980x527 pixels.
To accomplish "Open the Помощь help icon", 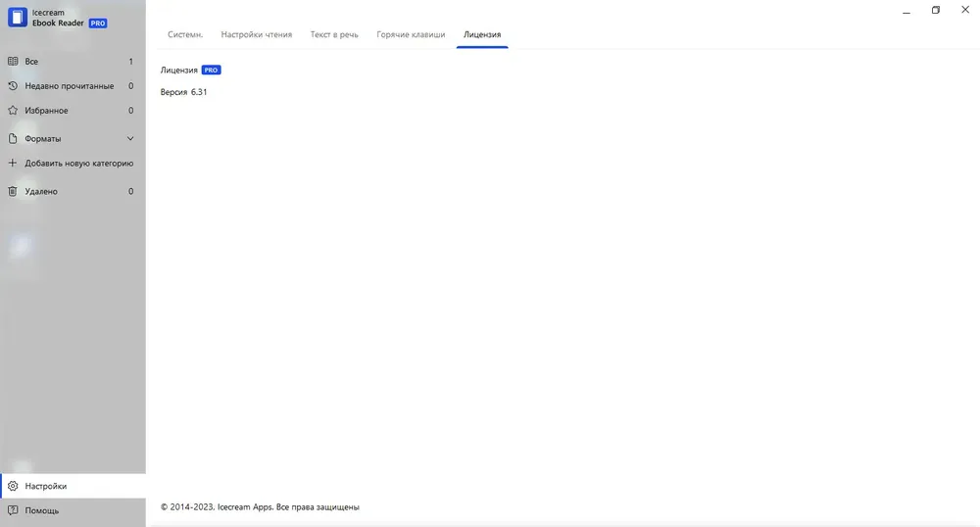I will (13, 510).
